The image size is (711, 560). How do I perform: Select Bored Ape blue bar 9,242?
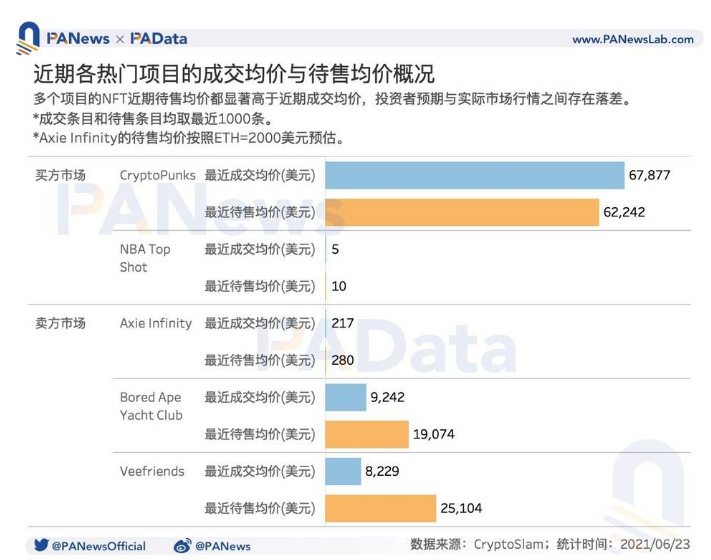point(346,397)
